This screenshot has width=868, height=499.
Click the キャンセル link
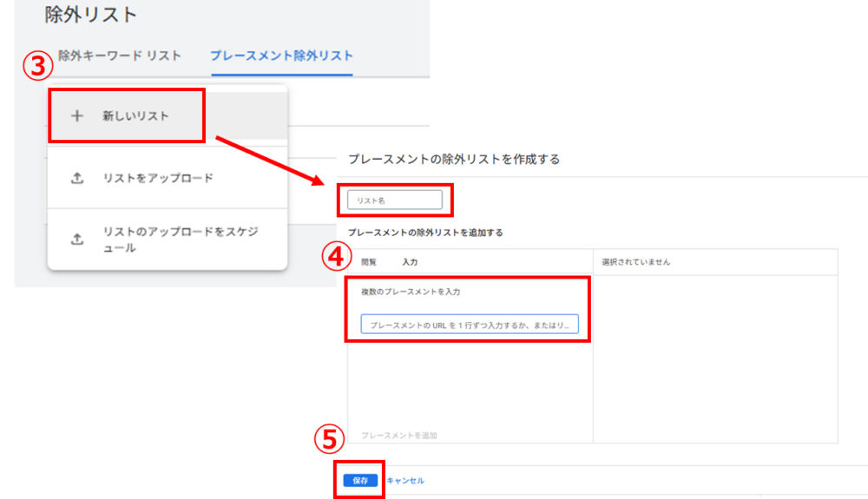(405, 480)
